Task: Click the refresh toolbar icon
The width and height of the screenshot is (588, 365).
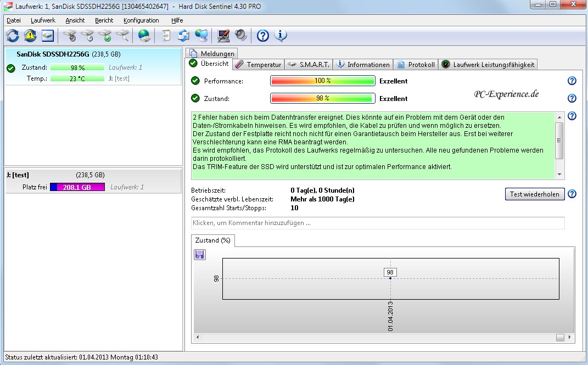Action: [x=13, y=36]
